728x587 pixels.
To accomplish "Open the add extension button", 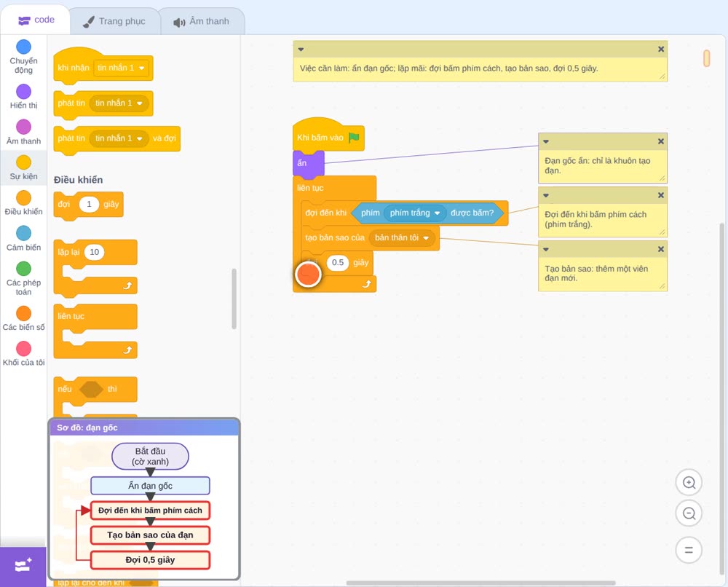I will tap(23, 566).
